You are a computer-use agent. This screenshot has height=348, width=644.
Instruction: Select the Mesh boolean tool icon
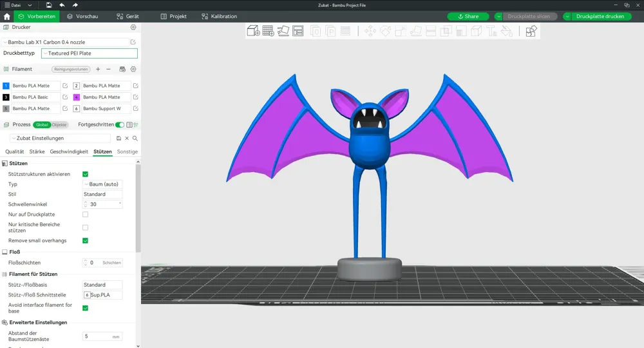pos(446,31)
